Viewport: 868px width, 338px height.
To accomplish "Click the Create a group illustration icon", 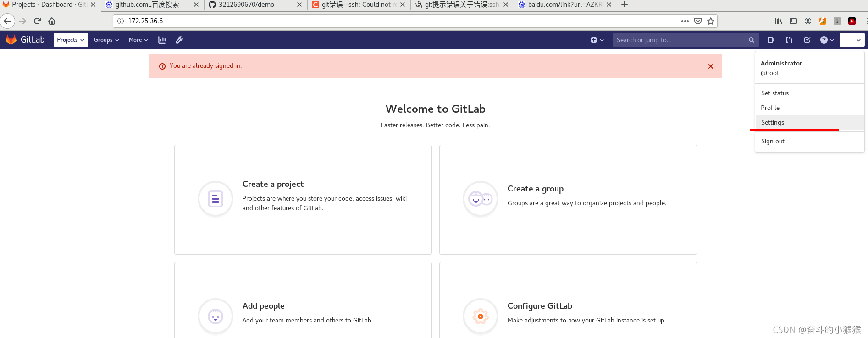I will (x=481, y=199).
